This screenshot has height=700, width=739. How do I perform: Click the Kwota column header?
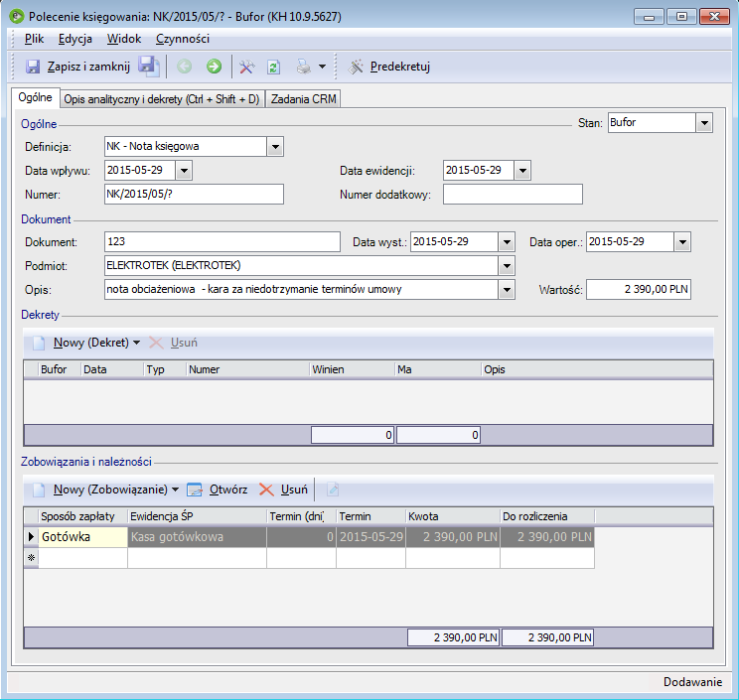453,516
